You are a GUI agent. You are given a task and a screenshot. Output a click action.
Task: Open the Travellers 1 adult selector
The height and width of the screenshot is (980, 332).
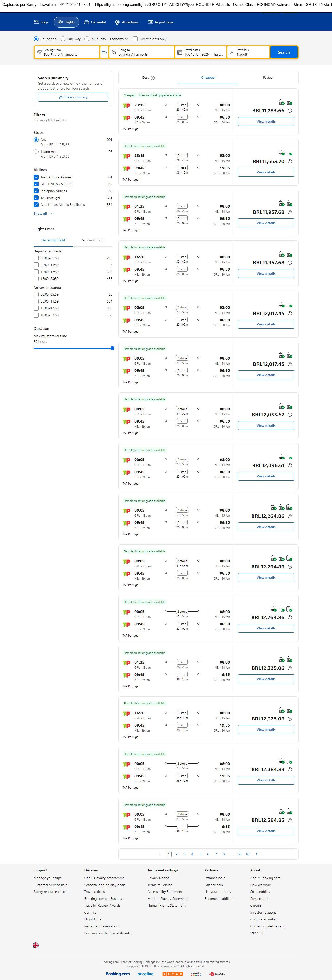(248, 52)
